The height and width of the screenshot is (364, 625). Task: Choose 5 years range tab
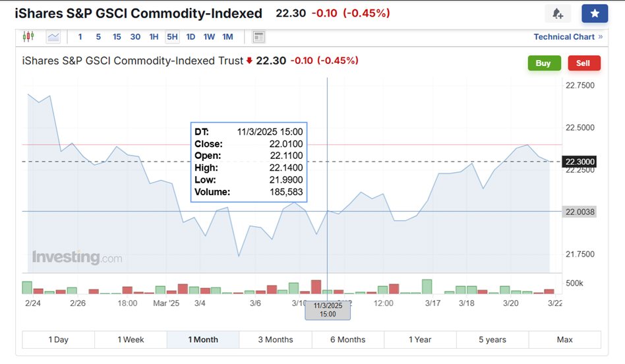(x=492, y=340)
